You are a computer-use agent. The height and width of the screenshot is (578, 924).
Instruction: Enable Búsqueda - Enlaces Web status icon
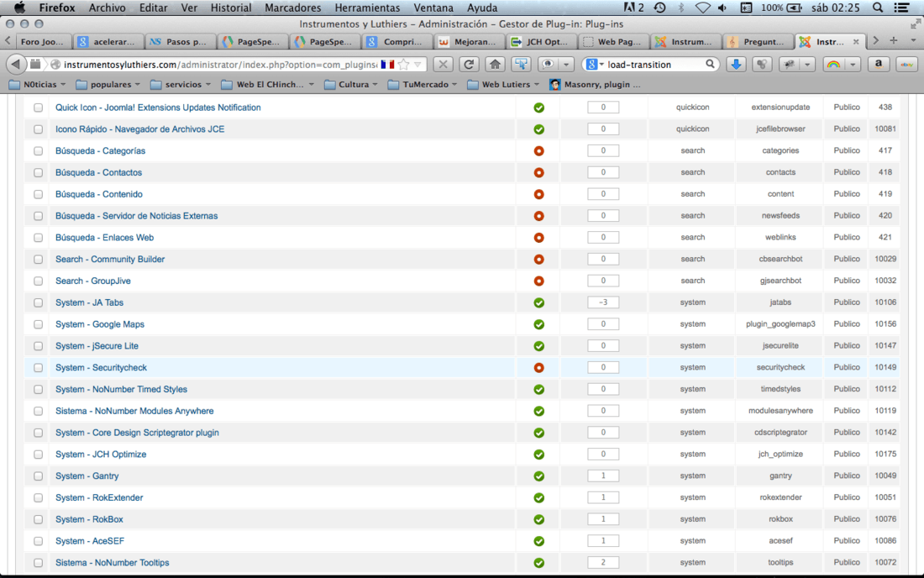(x=538, y=238)
